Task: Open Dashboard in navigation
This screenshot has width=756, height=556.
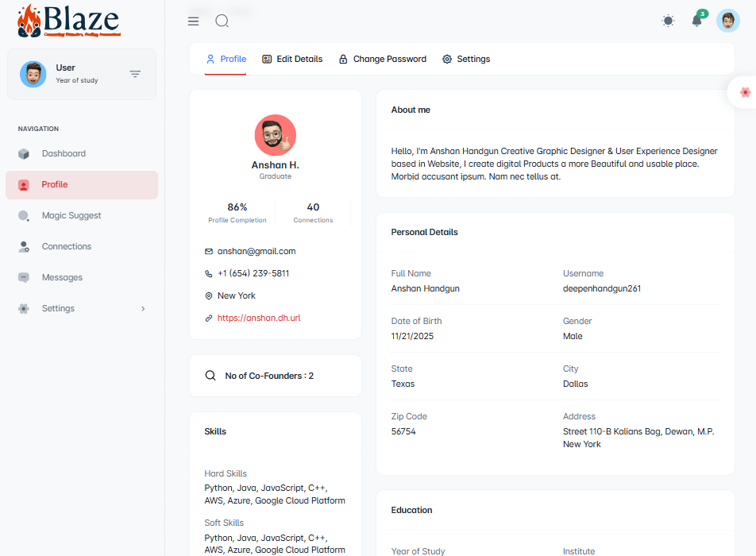Action: [64, 153]
